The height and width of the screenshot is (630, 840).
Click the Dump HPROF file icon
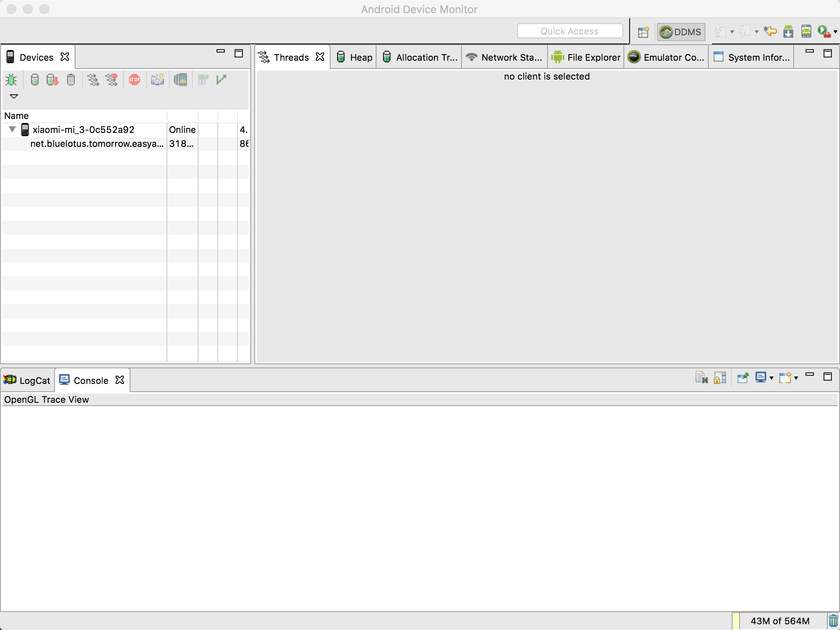pos(52,80)
